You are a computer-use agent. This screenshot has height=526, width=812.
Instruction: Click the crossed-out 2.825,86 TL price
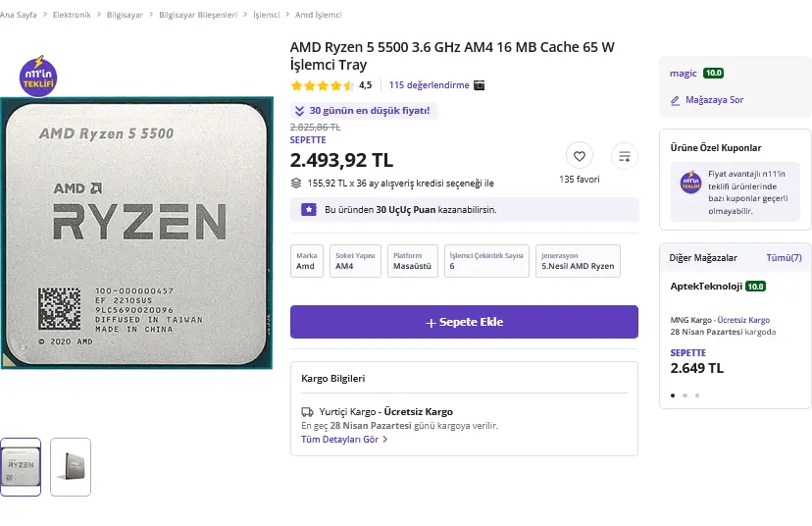point(315,127)
